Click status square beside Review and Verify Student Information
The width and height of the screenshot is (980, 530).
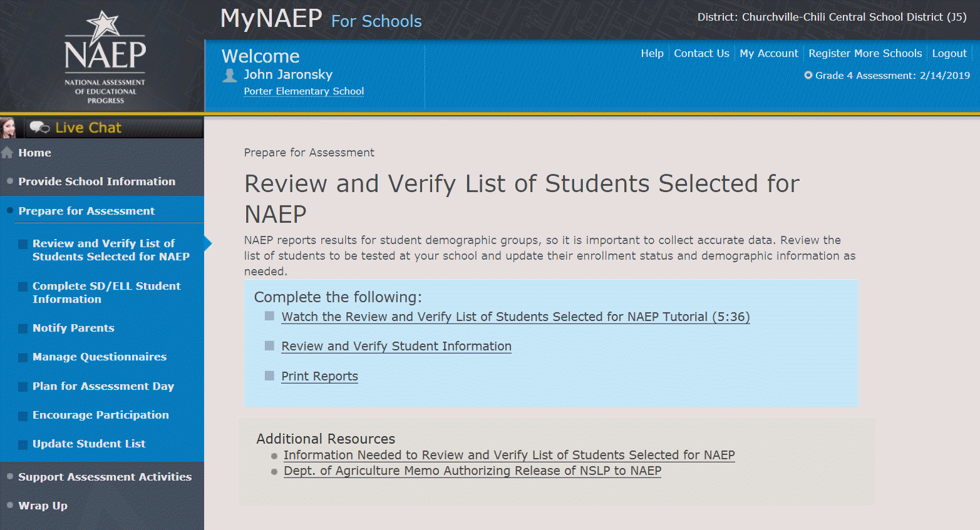(x=269, y=345)
